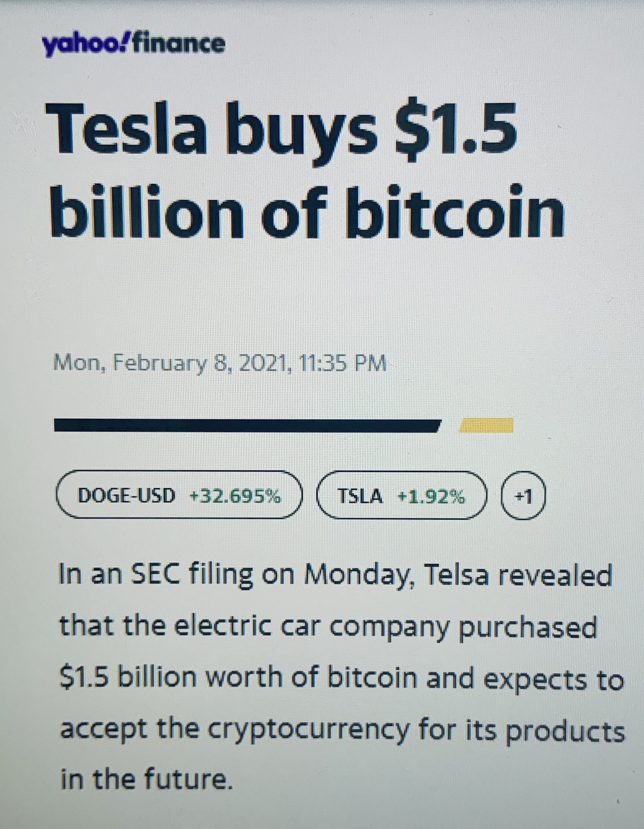Click the 11:35 PM time text
Image resolution: width=644 pixels, height=829 pixels.
tap(342, 363)
